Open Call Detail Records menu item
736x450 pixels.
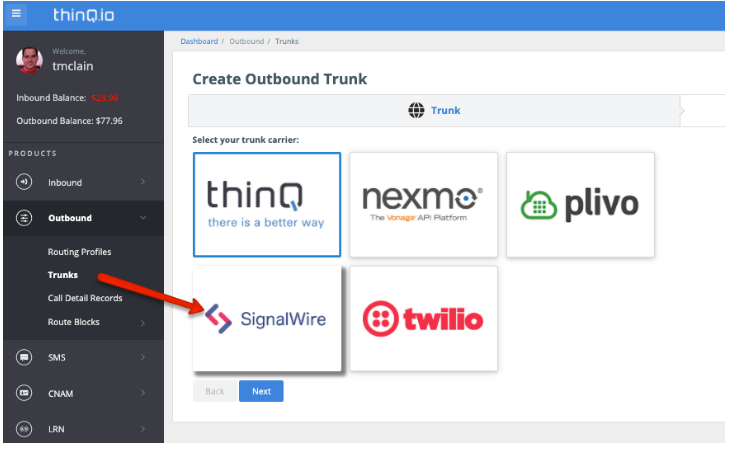[x=85, y=298]
